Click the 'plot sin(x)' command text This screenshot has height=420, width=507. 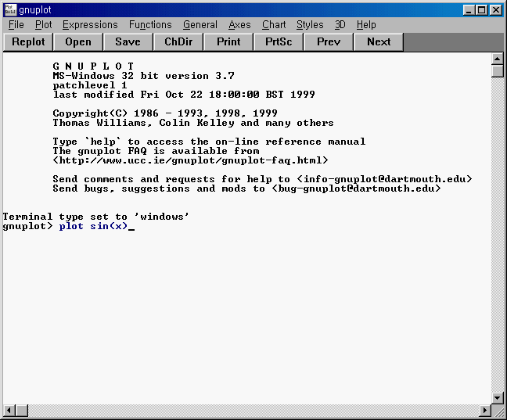[93, 226]
